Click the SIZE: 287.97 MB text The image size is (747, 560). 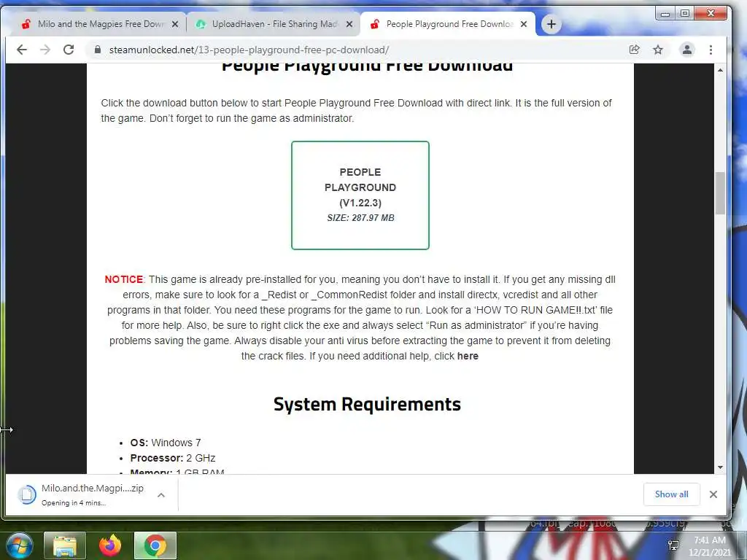360,218
